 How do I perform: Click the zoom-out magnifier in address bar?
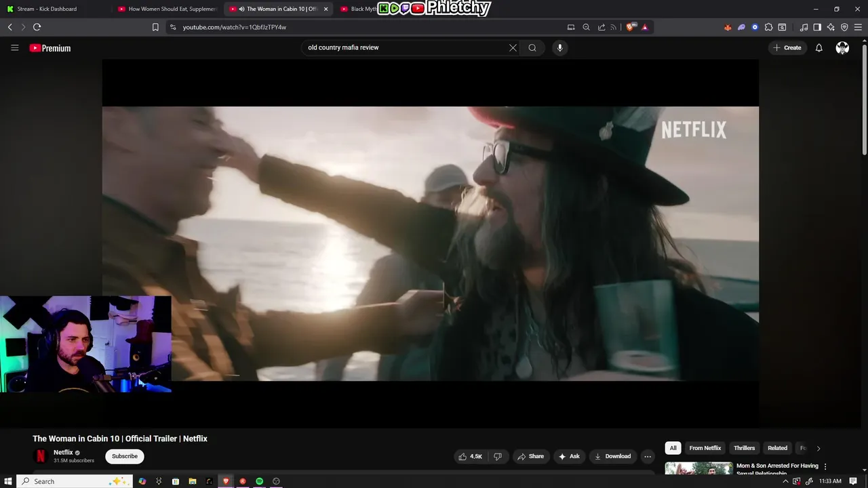(586, 27)
